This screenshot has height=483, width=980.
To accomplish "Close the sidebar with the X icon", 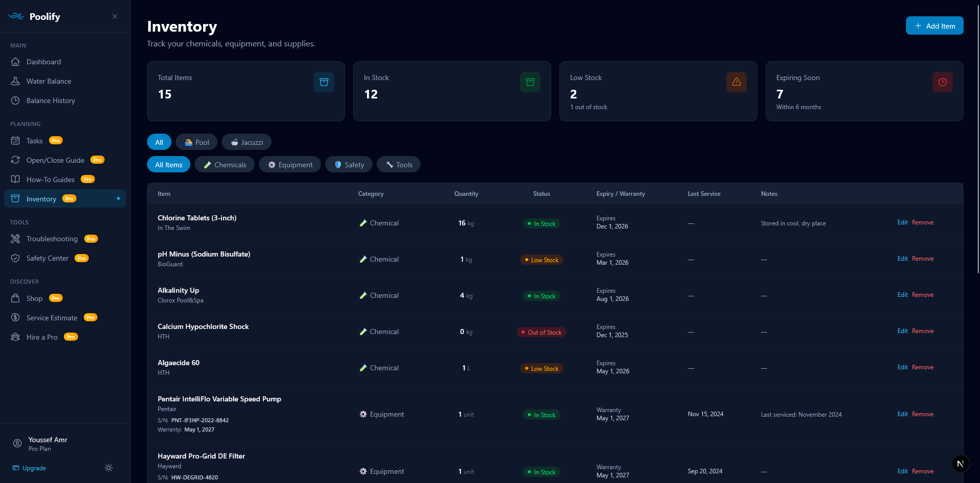I will pos(115,16).
